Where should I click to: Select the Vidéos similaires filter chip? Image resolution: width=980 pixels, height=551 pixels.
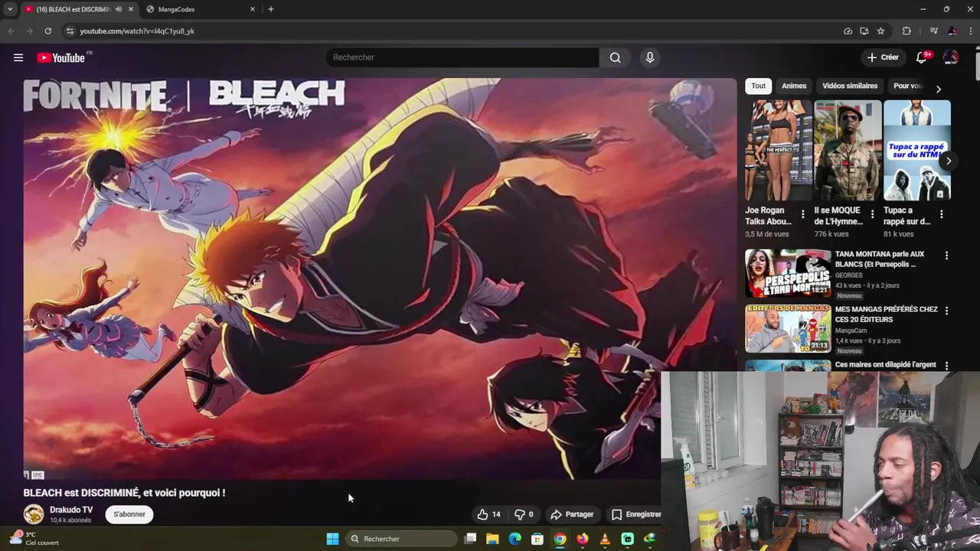850,86
